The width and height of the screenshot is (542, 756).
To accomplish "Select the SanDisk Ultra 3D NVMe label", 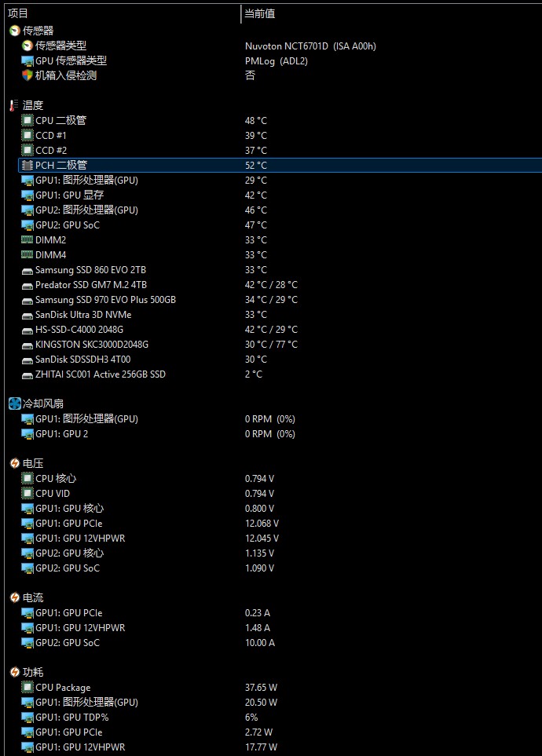I will 83,315.
